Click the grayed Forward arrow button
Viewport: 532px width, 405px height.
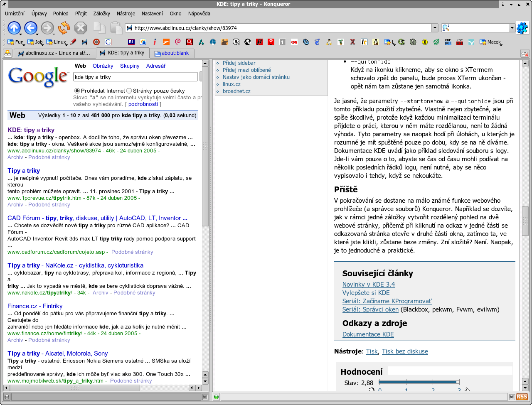pyautogui.click(x=47, y=28)
